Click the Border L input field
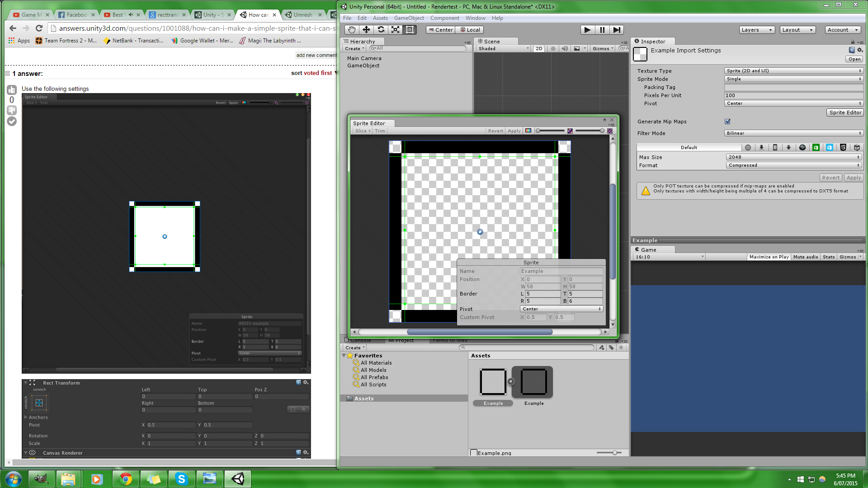Screen dimensions: 868x488 coord(542,294)
